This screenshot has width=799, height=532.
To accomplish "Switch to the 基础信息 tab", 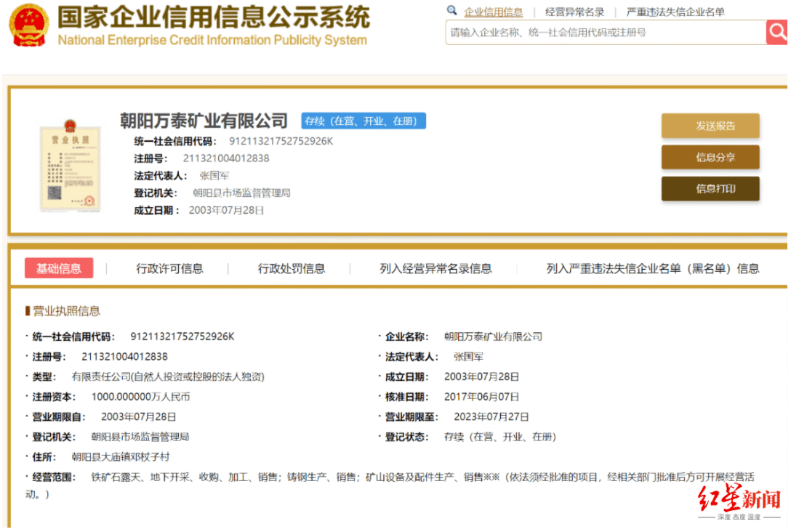I will [59, 268].
